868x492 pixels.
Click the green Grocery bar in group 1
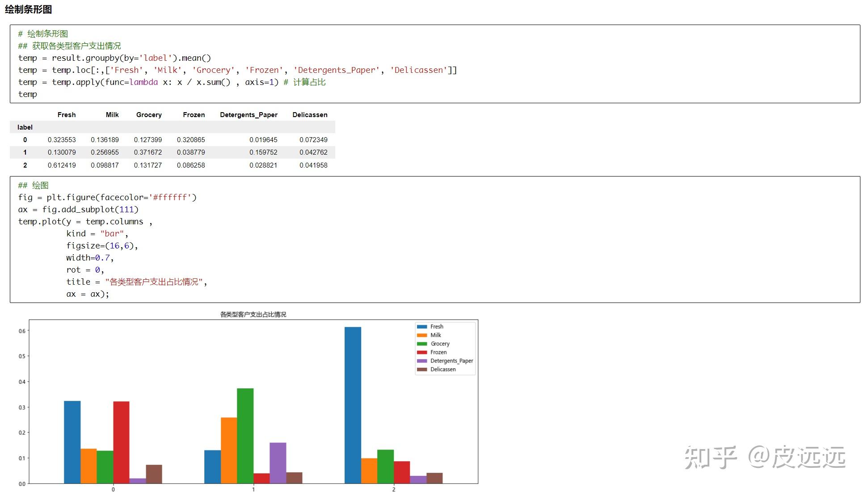(x=245, y=436)
